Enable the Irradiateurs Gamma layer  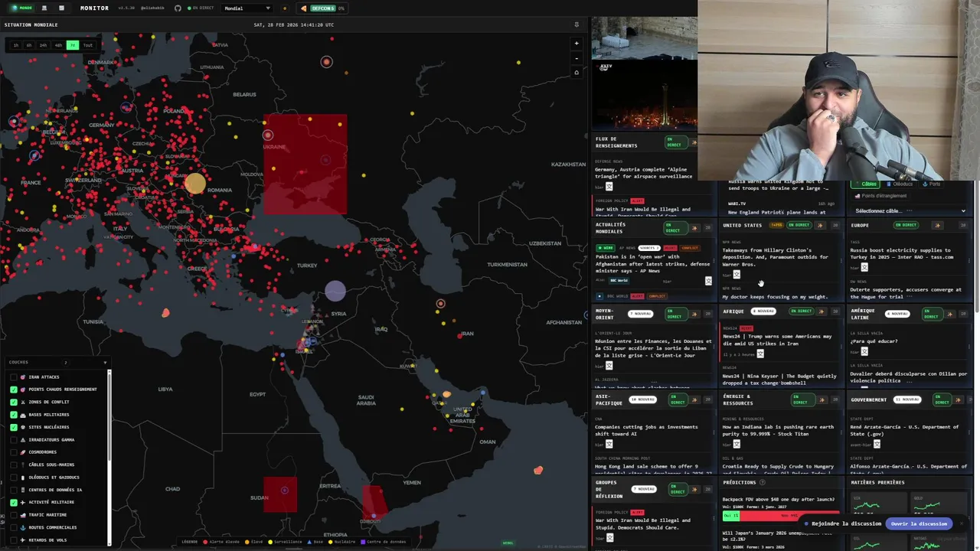click(x=14, y=439)
